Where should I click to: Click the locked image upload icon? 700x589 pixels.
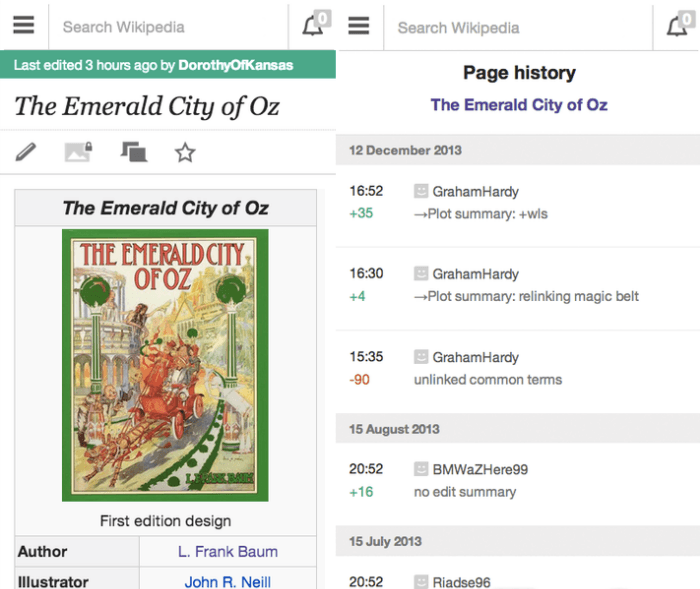click(x=78, y=152)
